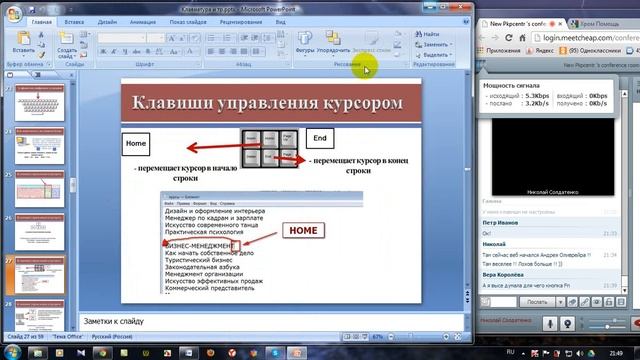Screen dimensions: 640x360
Task: Open the slide layout dropdown
Action: point(85,35)
